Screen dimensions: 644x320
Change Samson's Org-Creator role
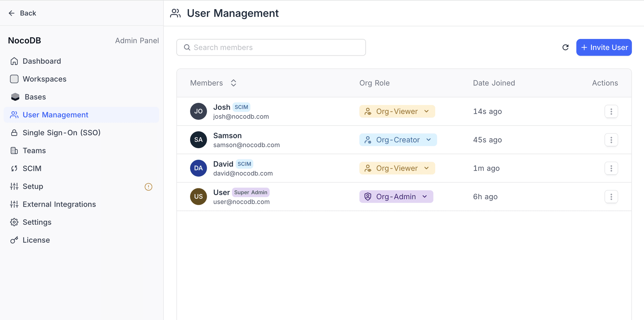398,140
